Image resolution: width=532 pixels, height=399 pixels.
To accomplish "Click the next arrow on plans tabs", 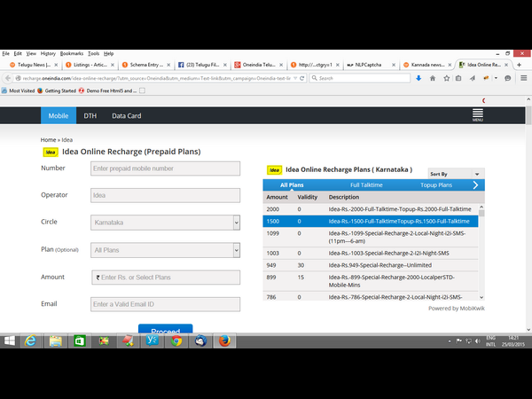I will (x=476, y=185).
